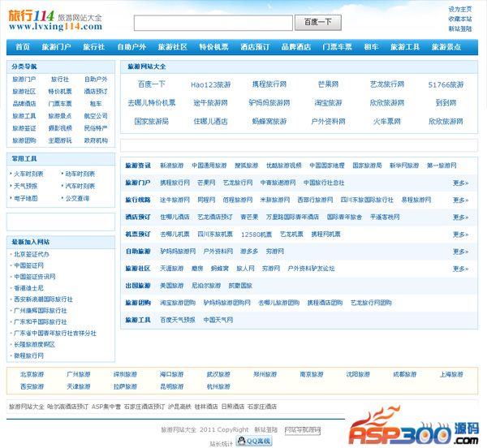Select 摄影视频 in 分类导航 sidebar
487x448 pixels.
click(60, 128)
